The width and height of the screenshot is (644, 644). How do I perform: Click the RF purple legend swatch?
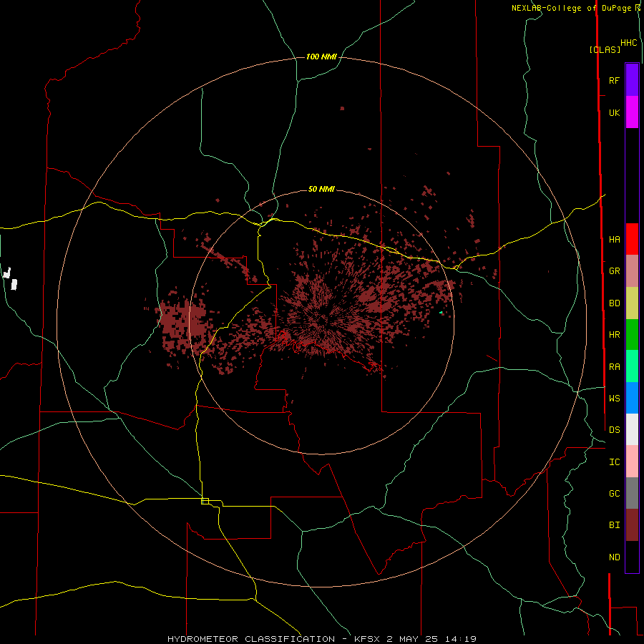coord(632,80)
